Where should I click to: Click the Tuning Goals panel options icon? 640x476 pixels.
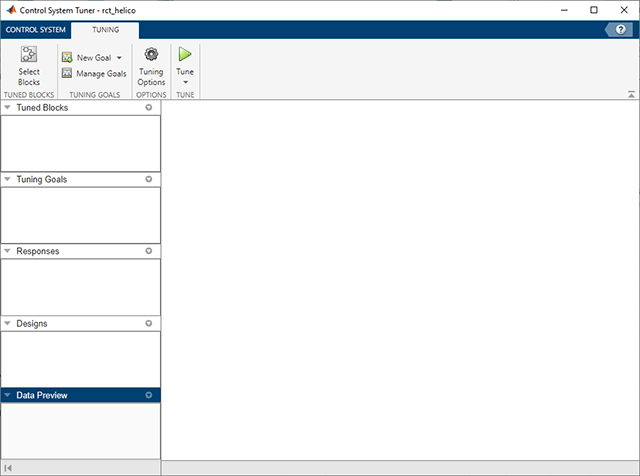(x=149, y=179)
